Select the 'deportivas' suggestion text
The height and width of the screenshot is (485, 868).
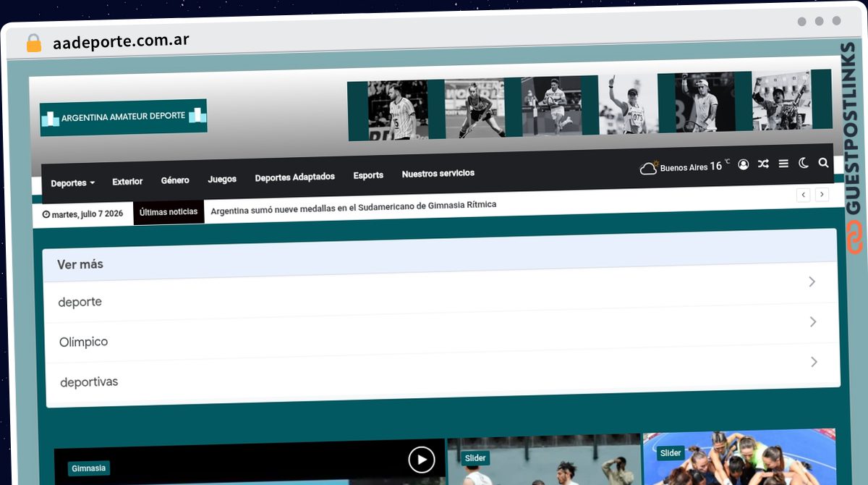point(89,381)
